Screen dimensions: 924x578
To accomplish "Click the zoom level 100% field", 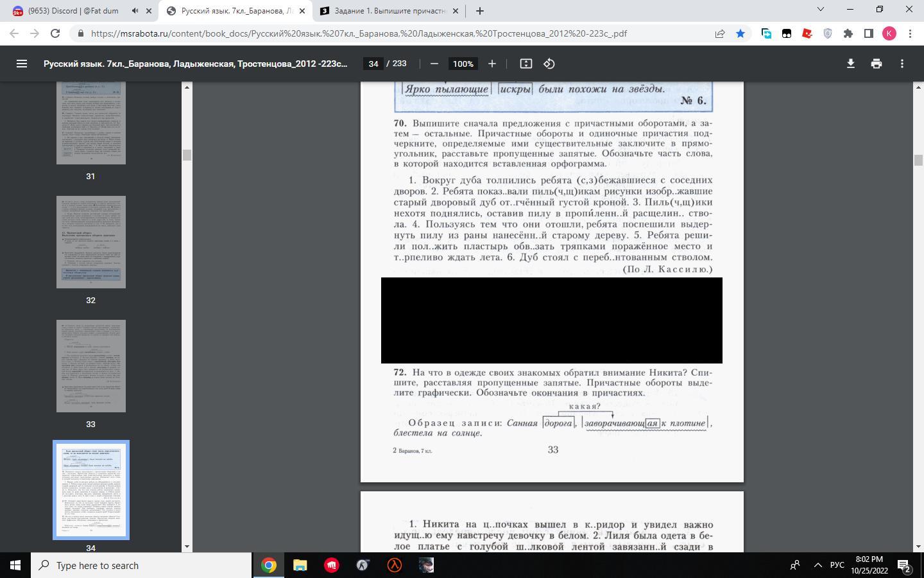I will point(463,64).
